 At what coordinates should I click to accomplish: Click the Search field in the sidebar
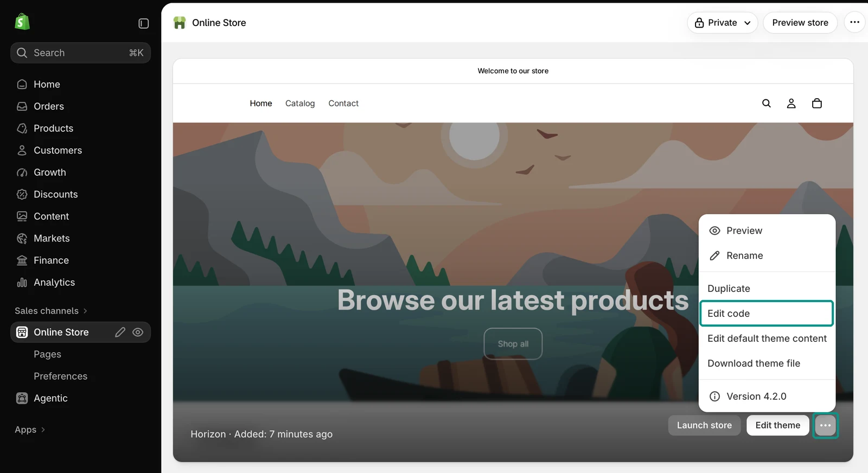coord(80,53)
